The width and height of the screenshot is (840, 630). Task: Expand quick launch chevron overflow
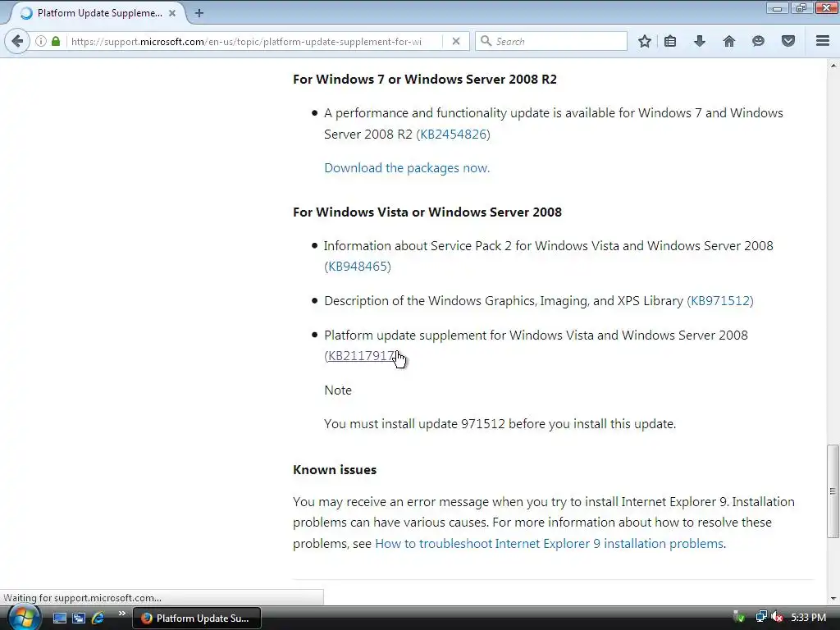click(x=121, y=614)
